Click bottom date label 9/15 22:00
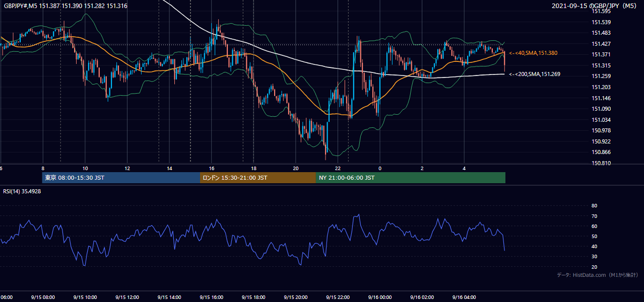Image resolution: width=644 pixels, height=302 pixels. click(x=338, y=297)
